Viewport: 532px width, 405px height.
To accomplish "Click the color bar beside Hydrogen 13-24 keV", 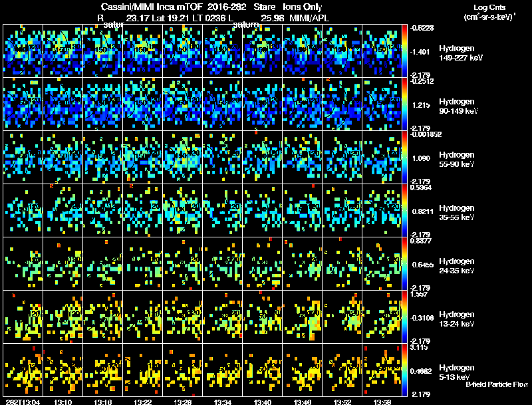I will (405, 317).
